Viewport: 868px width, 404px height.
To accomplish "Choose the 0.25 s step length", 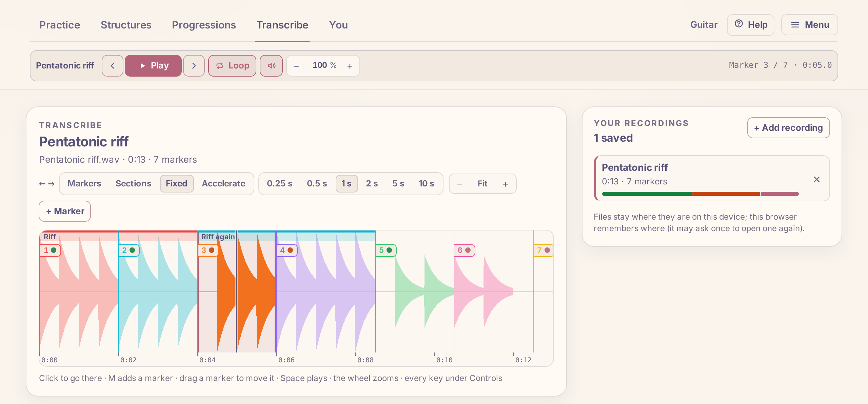I will click(280, 184).
